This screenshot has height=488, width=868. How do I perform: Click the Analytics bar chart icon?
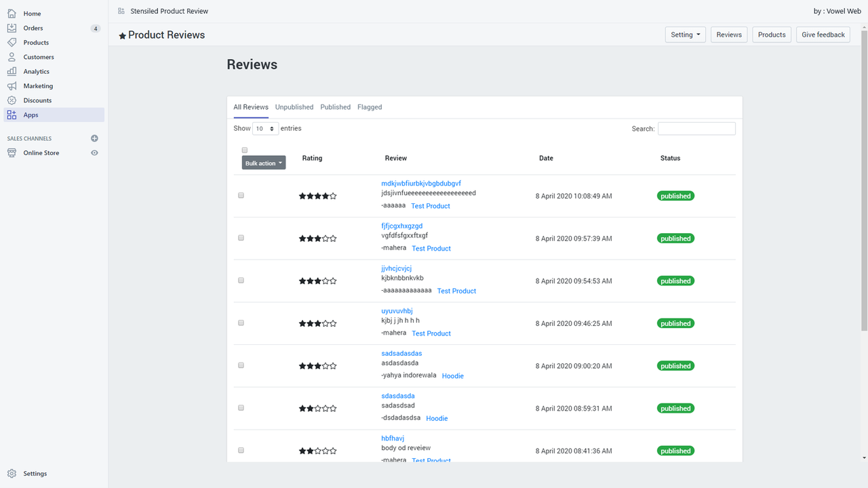(12, 71)
